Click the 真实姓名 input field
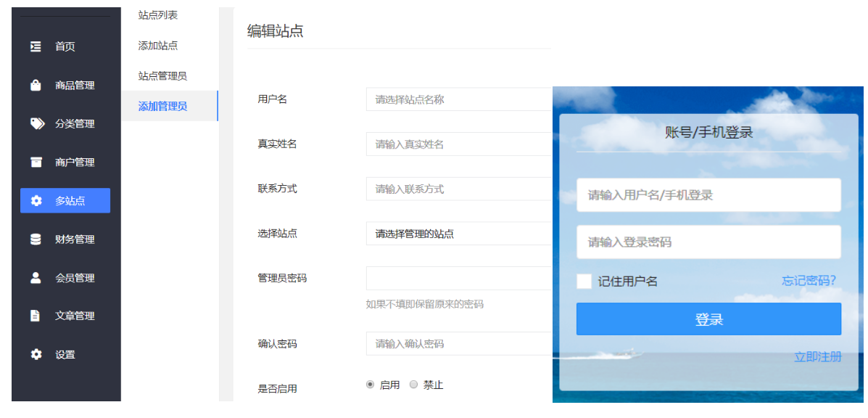 click(459, 144)
